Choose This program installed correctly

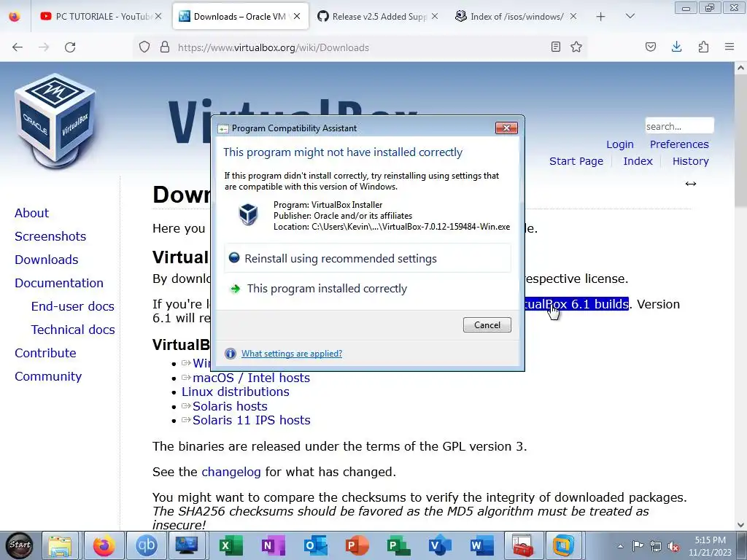pos(368,289)
